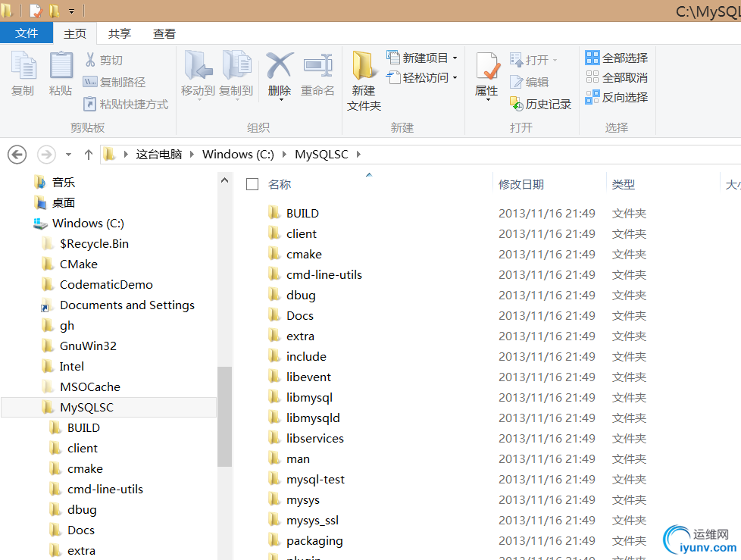Sort by Date modified (修改日期) column

click(521, 184)
